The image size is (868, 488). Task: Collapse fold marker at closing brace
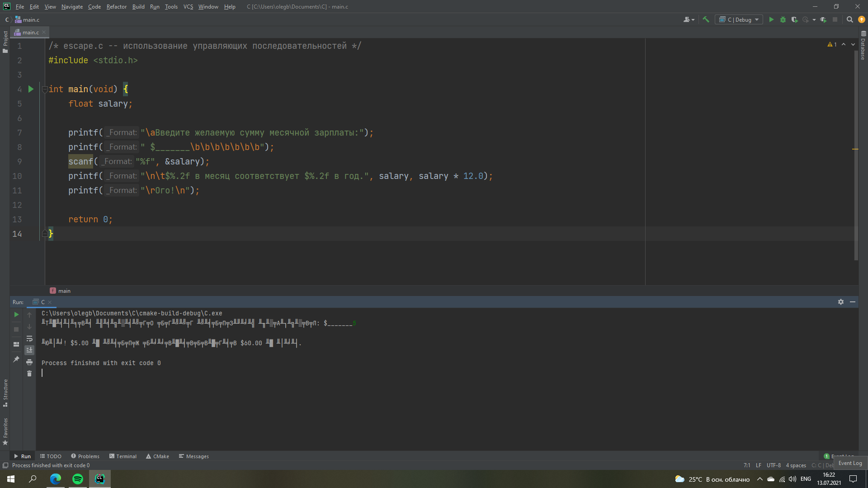[x=45, y=234]
